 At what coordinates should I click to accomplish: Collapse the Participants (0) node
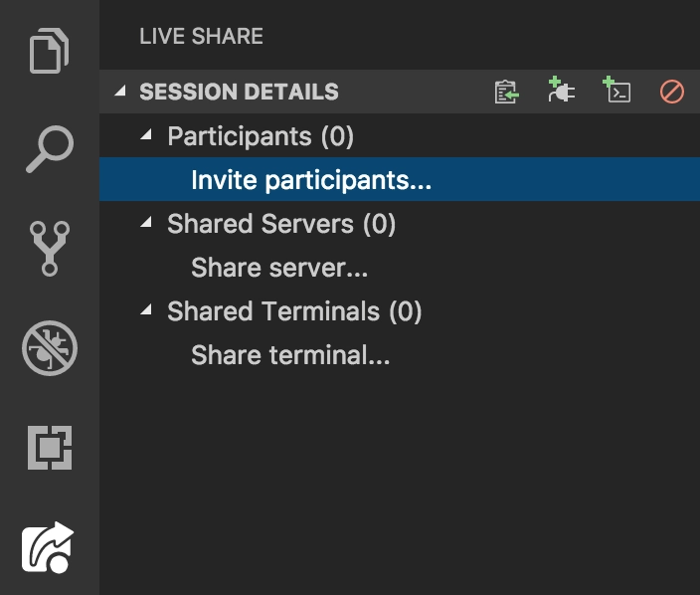pyautogui.click(x=146, y=134)
